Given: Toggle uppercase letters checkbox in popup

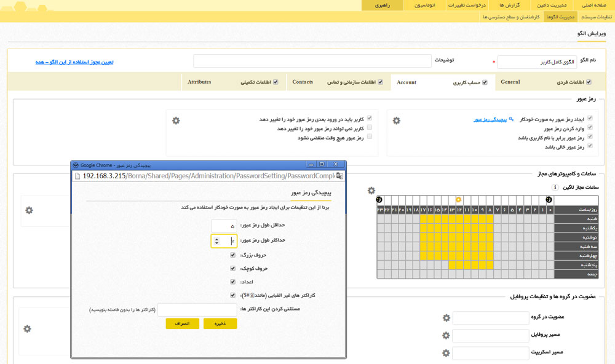Looking at the screenshot, I should 232,255.
